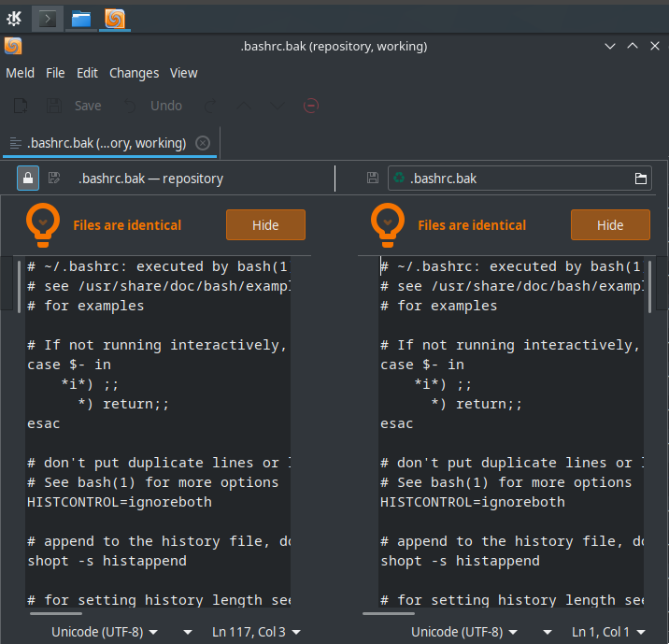Click the save icon for right .bashrc.bak pane
669x644 pixels.
click(x=373, y=178)
